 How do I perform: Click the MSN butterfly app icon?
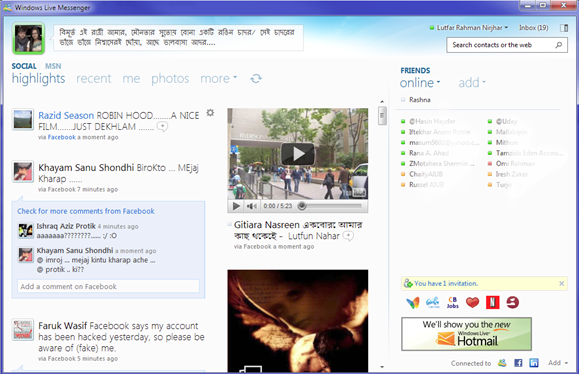413,302
